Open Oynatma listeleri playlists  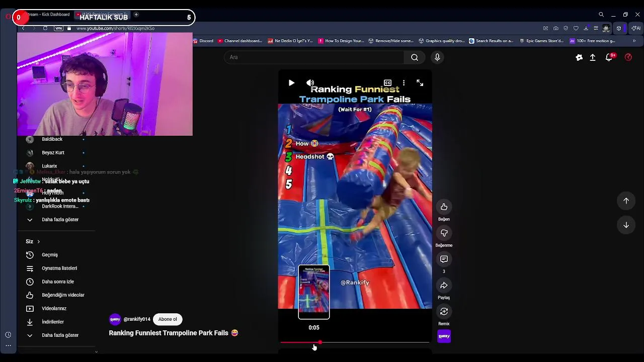click(56, 268)
